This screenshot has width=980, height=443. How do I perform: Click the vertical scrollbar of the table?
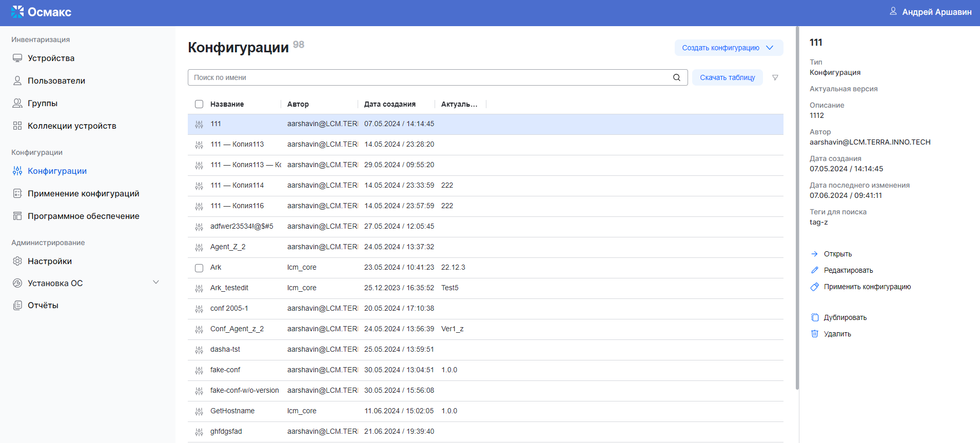click(797, 208)
